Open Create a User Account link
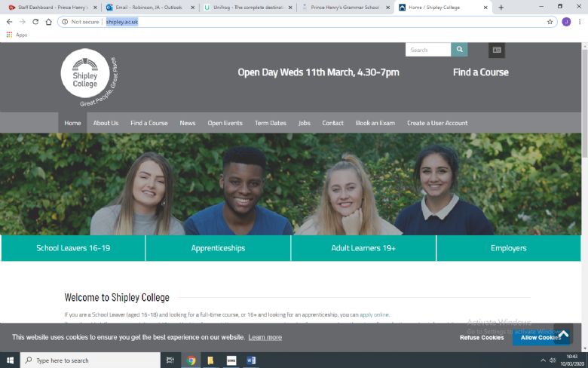This screenshot has width=588, height=368. (x=437, y=123)
